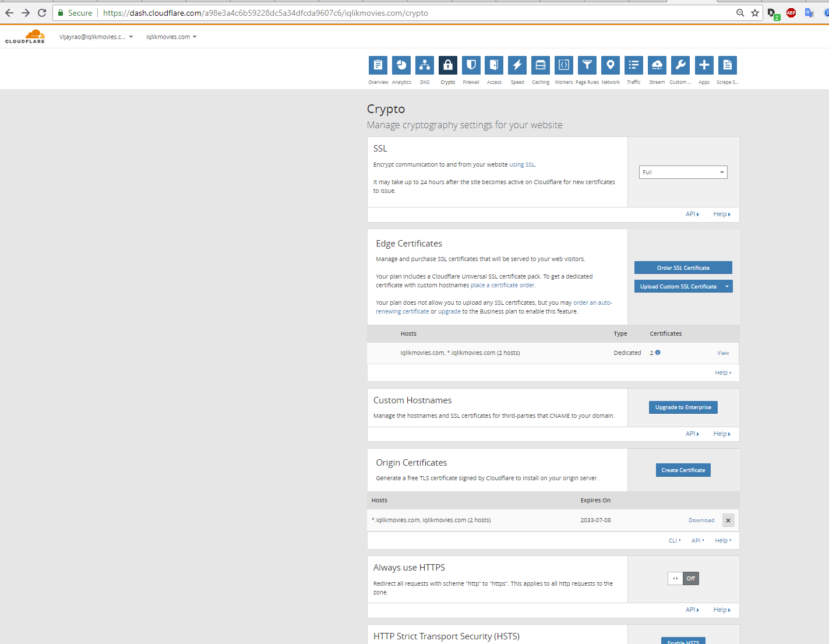Download the origin certificate
This screenshot has width=829, height=644.
(x=701, y=520)
